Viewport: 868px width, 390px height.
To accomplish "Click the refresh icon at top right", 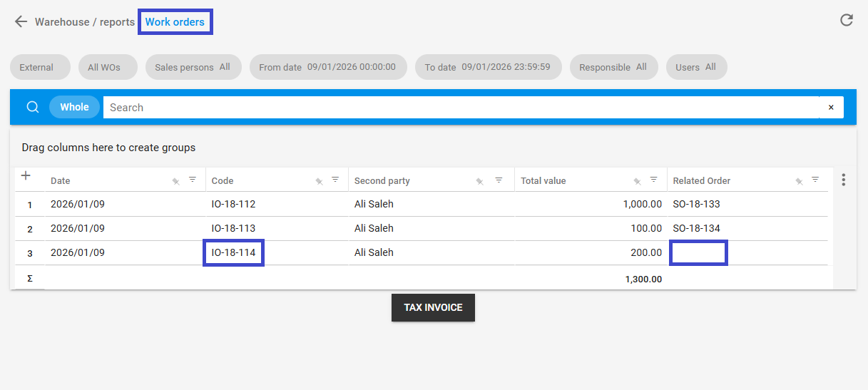I will 847,20.
